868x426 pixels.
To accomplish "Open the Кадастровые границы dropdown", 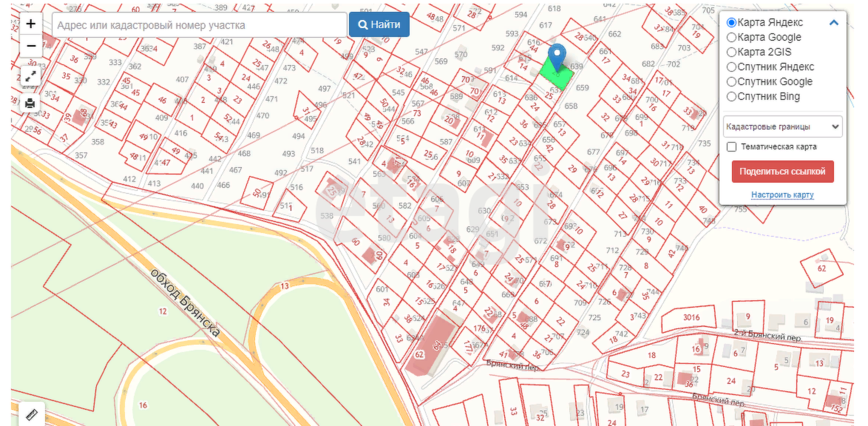I will [x=783, y=127].
